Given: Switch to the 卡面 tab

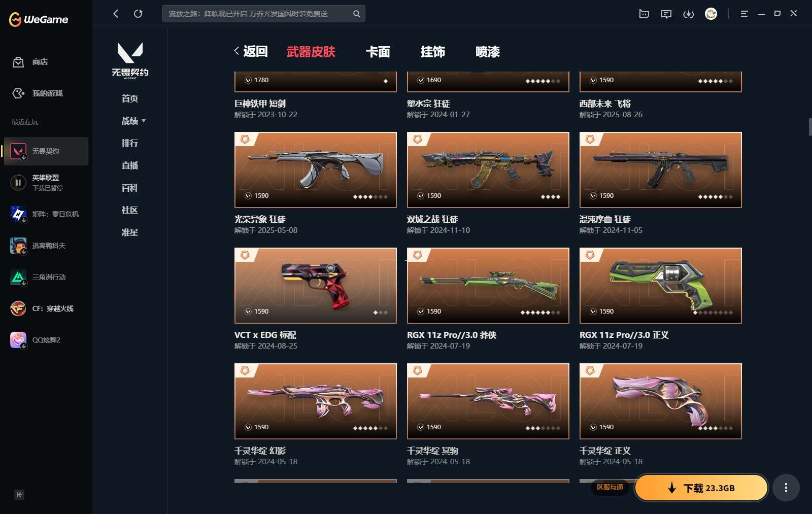Looking at the screenshot, I should pyautogui.click(x=378, y=52).
